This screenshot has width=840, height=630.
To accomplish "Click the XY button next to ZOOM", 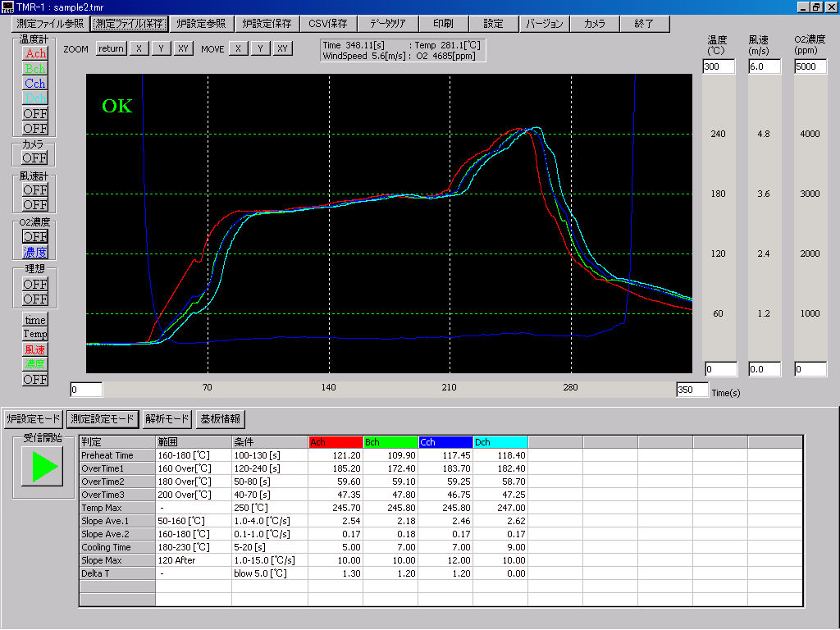I will tap(183, 48).
